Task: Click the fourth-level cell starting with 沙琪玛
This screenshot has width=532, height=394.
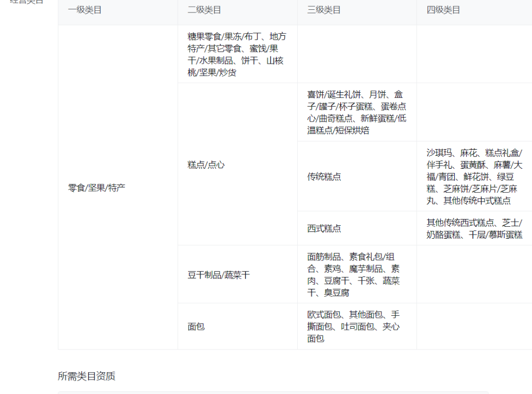Action: [474, 177]
